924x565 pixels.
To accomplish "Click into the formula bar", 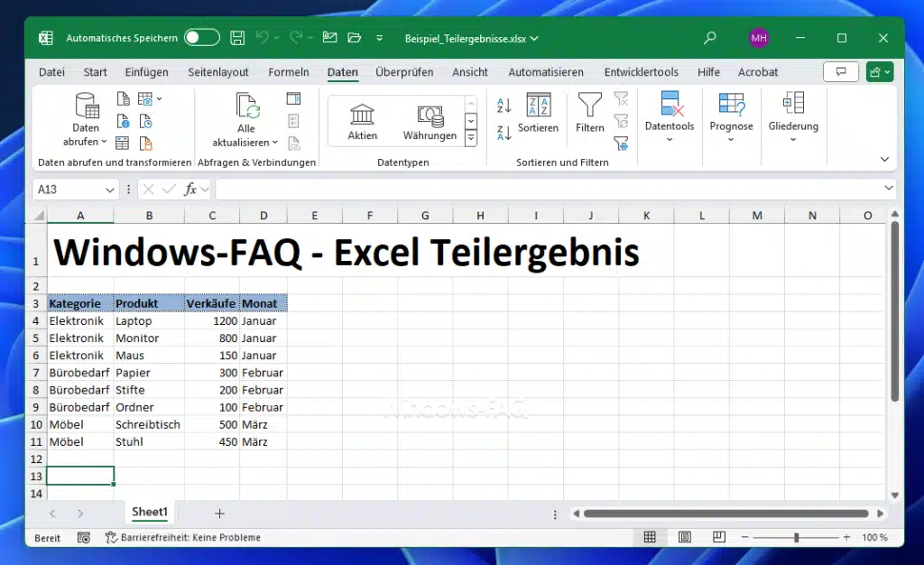I will (x=548, y=190).
